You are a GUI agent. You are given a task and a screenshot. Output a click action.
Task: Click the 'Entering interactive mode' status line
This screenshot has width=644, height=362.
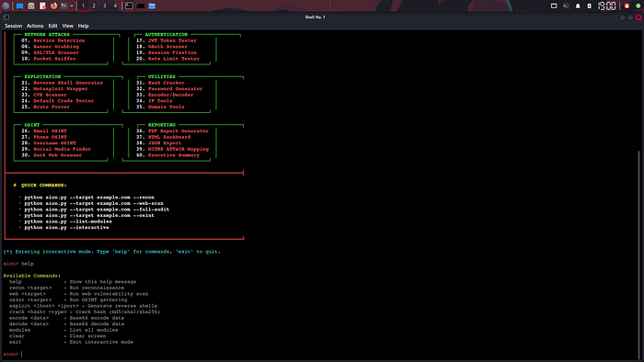111,252
